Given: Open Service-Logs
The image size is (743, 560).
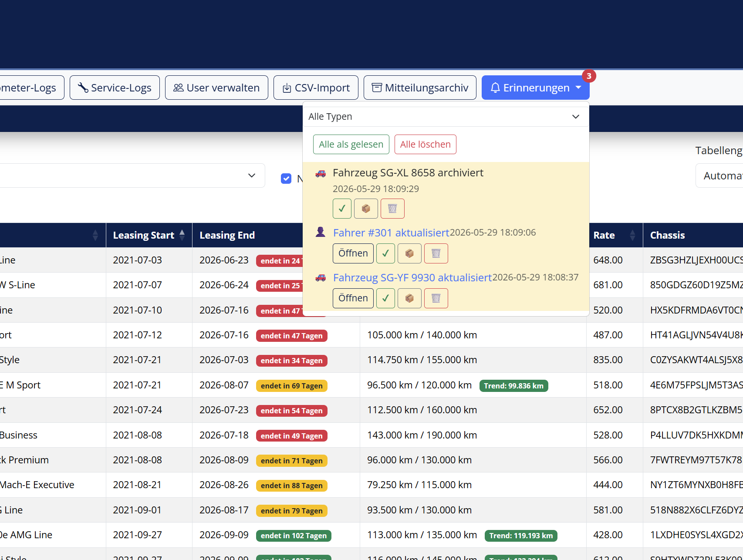Looking at the screenshot, I should [115, 88].
